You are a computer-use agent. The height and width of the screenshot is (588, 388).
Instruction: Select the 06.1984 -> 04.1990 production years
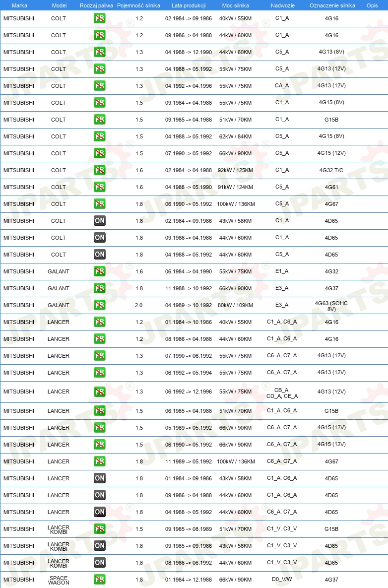(189, 271)
